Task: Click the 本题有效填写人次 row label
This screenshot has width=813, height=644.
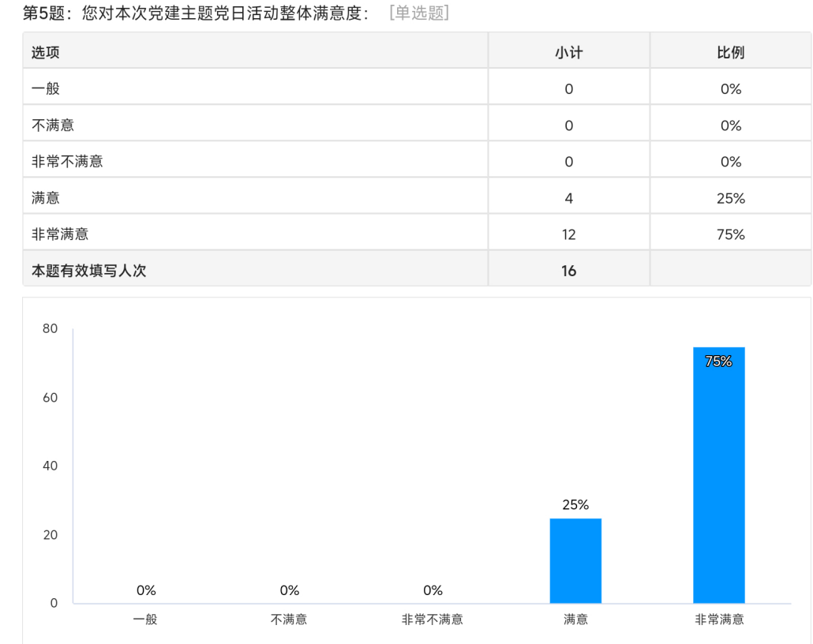Action: point(88,271)
